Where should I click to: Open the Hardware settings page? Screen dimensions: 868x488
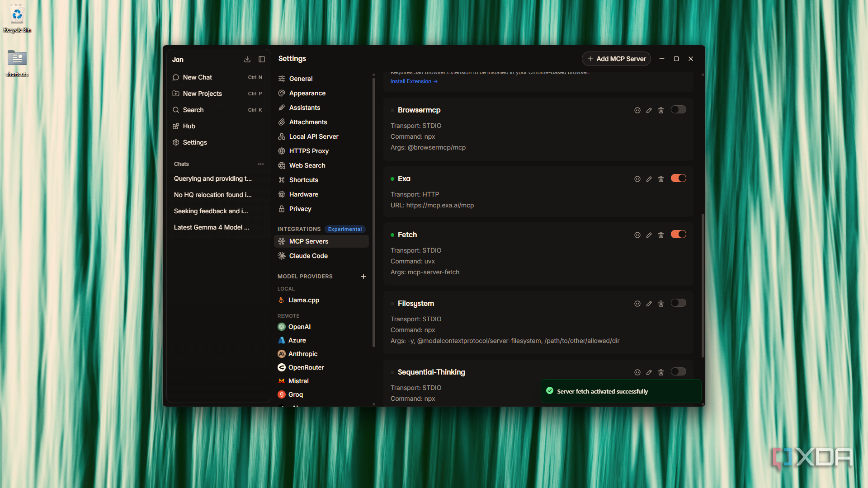[x=321, y=194]
